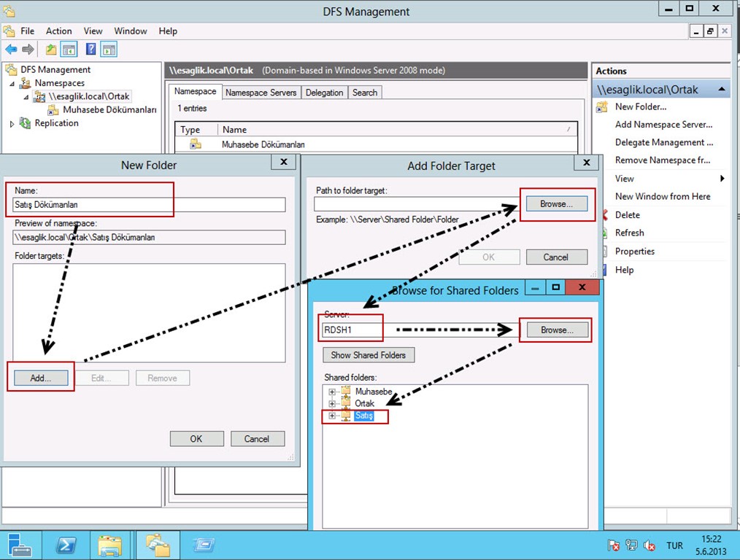Viewport: 740px width, 560px height.
Task: Select Muhasebe Dökümanları in the console tree
Action: pyautogui.click(x=109, y=110)
